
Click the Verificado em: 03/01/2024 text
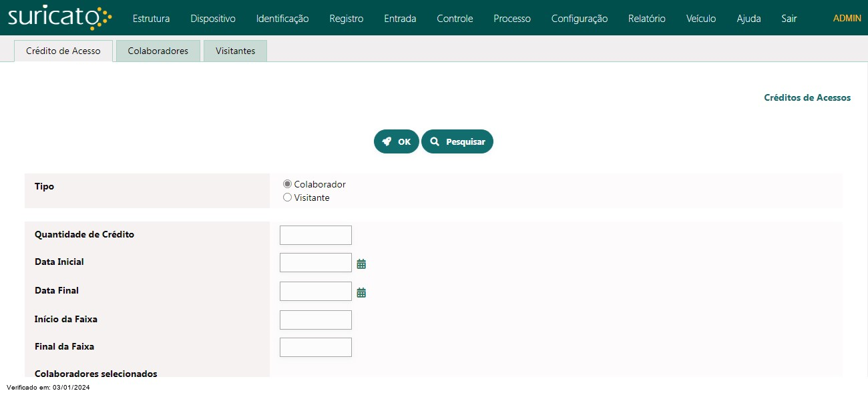pos(48,388)
